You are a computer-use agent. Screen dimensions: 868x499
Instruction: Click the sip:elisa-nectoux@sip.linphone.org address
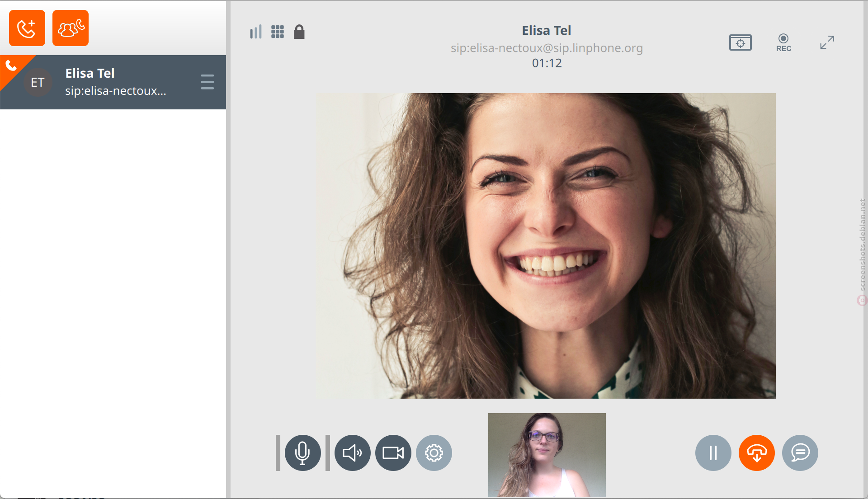pyautogui.click(x=547, y=48)
